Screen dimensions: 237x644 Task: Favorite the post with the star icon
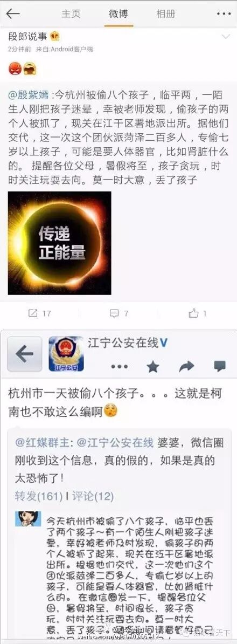[153, 366]
